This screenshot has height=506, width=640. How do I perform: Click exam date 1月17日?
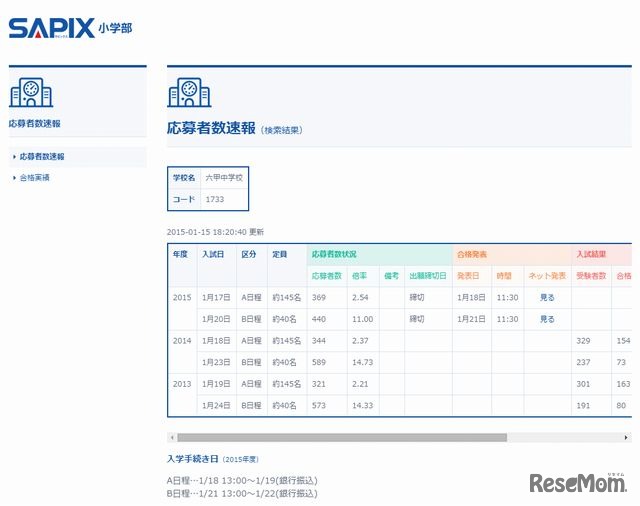click(216, 297)
